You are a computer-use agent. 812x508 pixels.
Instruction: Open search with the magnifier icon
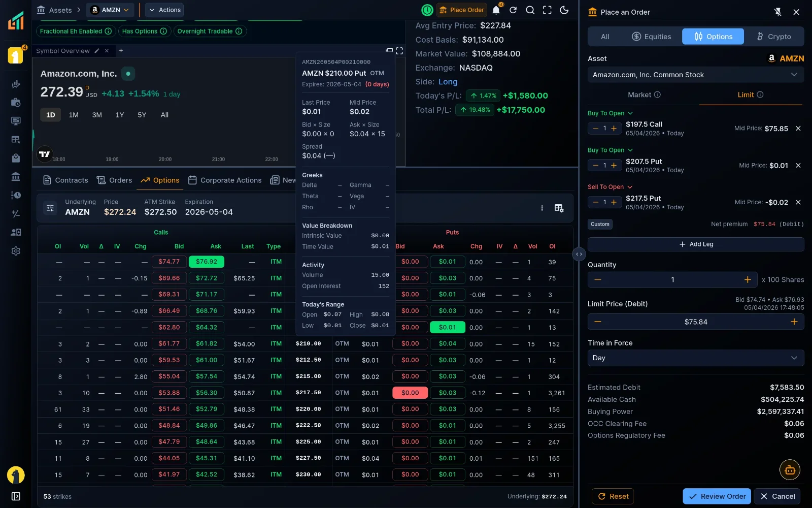pyautogui.click(x=530, y=10)
